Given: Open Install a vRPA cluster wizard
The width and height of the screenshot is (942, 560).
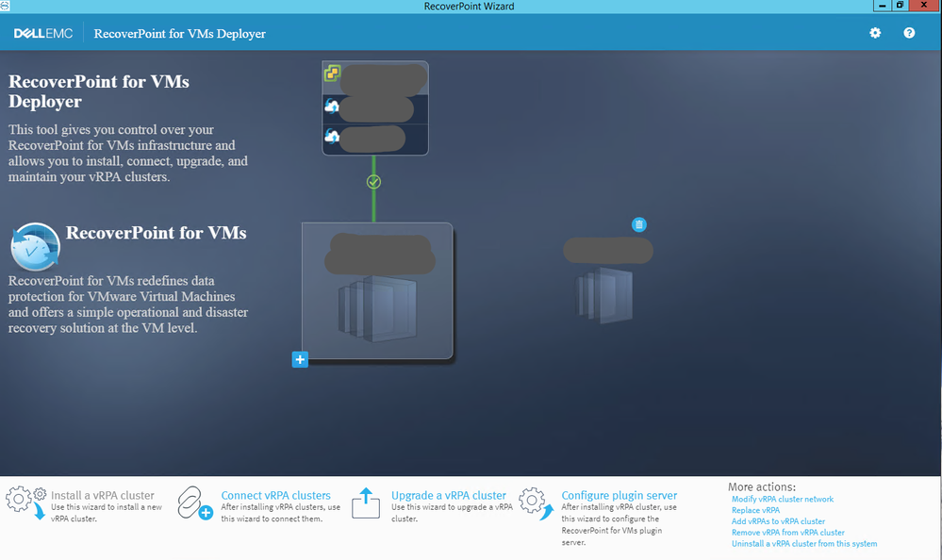Looking at the screenshot, I should pyautogui.click(x=103, y=495).
